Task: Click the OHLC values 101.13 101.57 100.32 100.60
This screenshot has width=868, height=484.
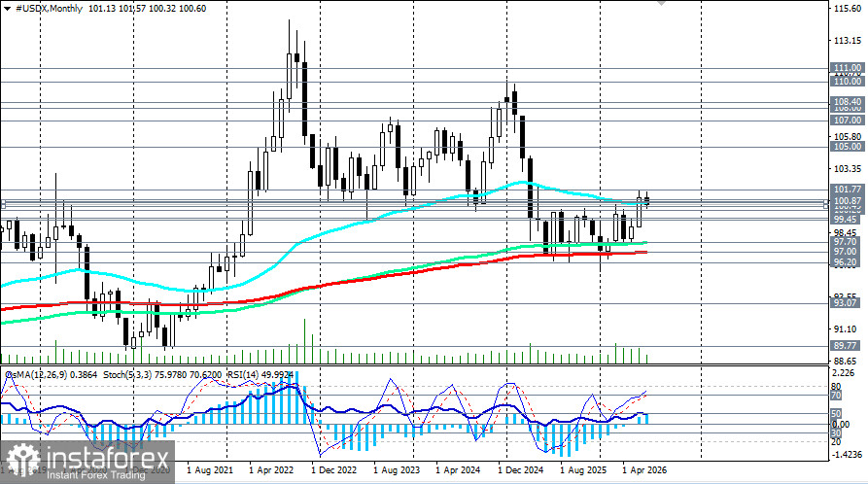Action: coord(147,9)
